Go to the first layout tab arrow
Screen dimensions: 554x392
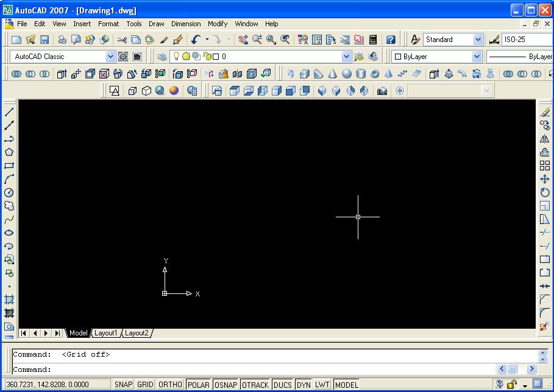pyautogui.click(x=23, y=333)
